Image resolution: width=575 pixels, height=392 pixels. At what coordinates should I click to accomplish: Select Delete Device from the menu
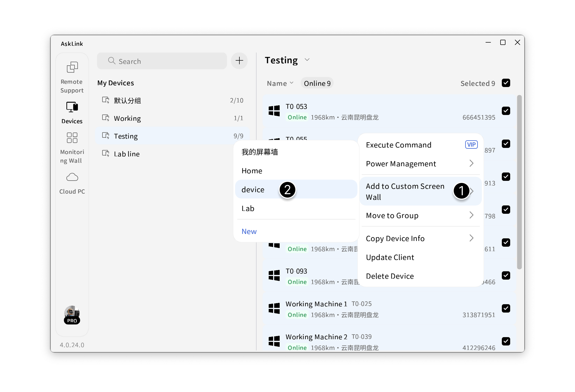390,276
